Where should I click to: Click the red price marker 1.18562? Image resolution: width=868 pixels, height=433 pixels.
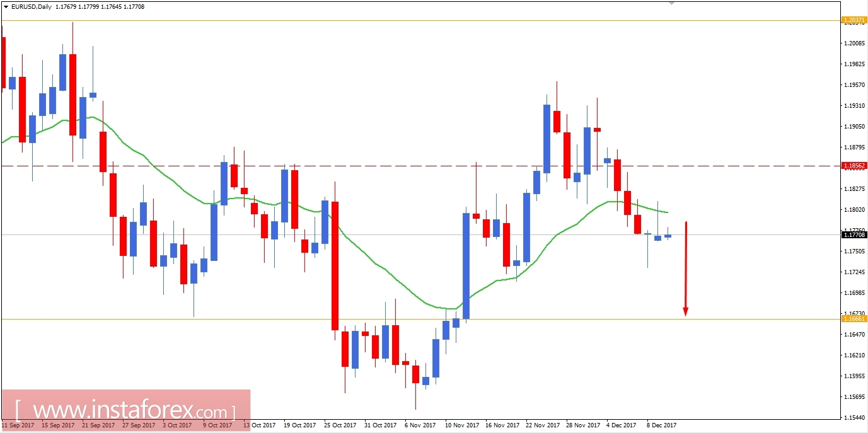[x=855, y=166]
